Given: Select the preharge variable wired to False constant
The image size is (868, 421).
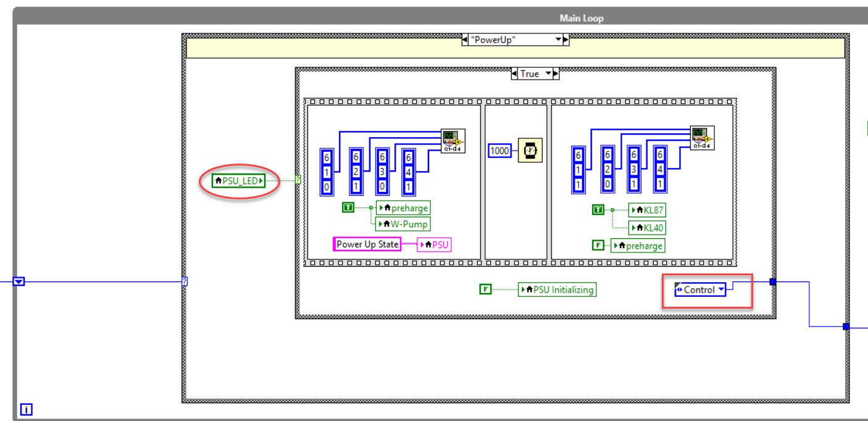Looking at the screenshot, I should tap(637, 245).
